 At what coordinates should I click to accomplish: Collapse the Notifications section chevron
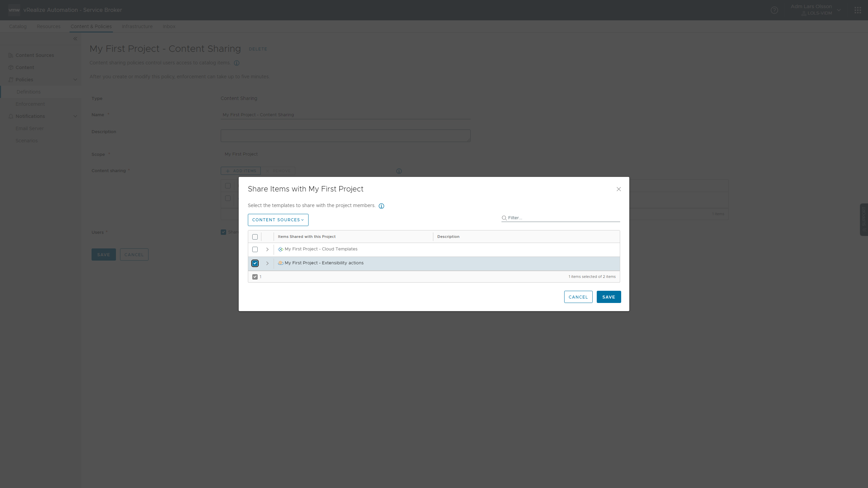(75, 116)
